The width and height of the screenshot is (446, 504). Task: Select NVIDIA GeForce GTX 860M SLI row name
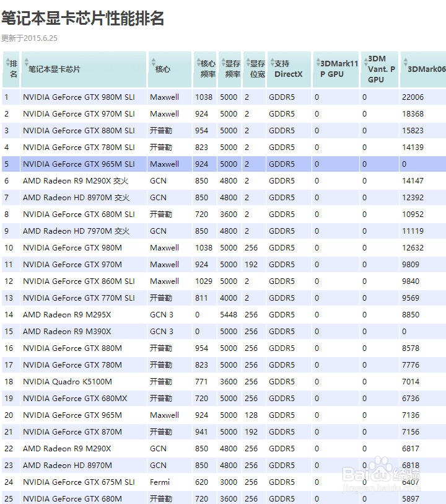pyautogui.click(x=79, y=281)
